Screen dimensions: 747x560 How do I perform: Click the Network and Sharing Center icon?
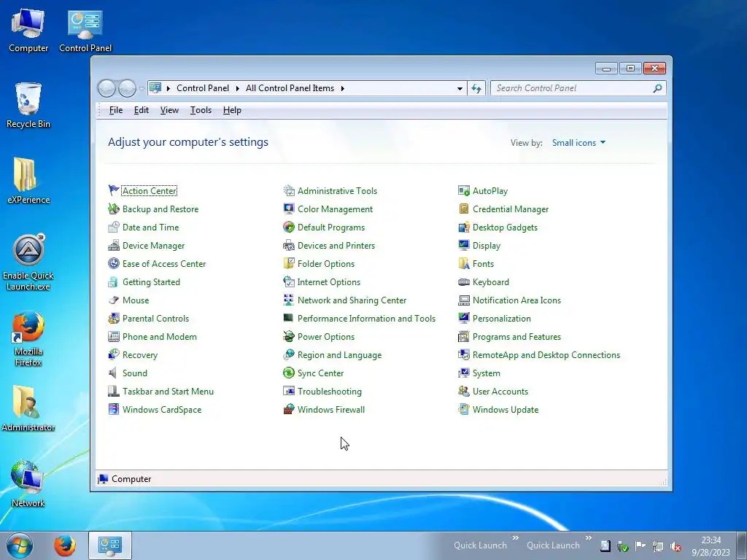289,300
